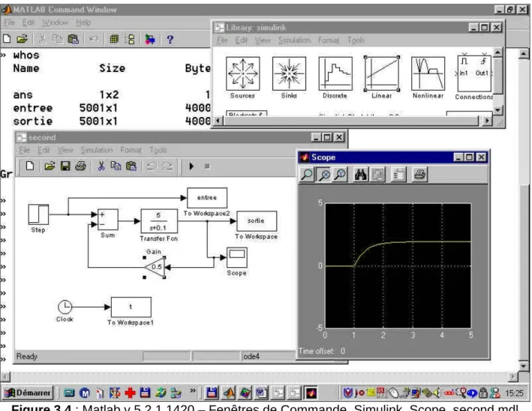Open Simulation menu in Library simulink window

[x=294, y=40]
